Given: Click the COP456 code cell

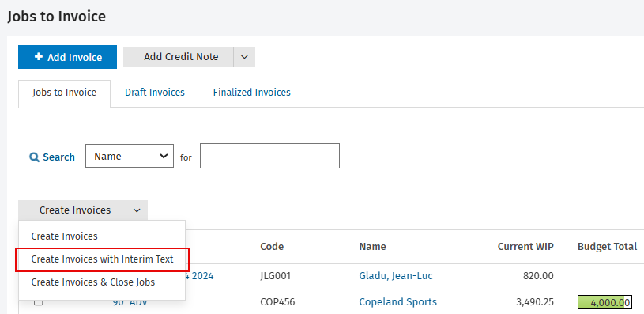Looking at the screenshot, I should [277, 302].
